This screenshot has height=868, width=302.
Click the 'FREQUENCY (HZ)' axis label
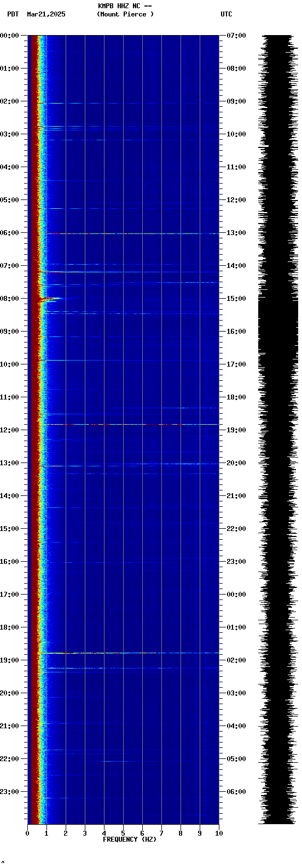click(x=130, y=840)
